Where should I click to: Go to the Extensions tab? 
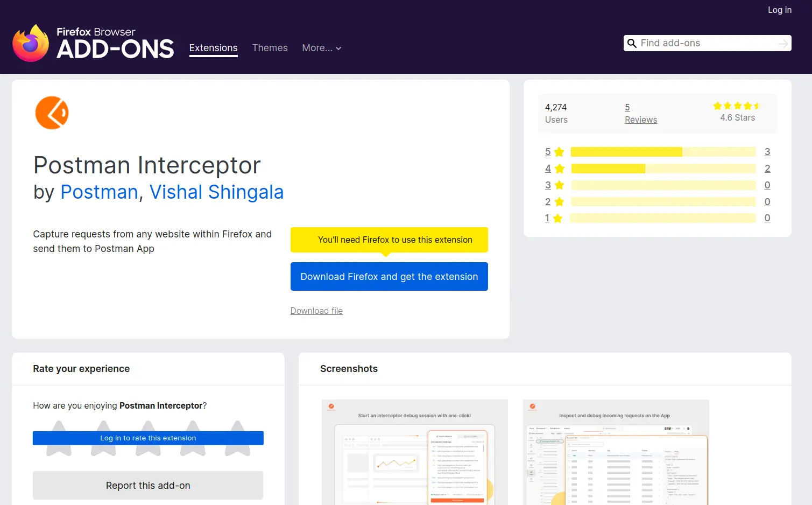point(213,48)
